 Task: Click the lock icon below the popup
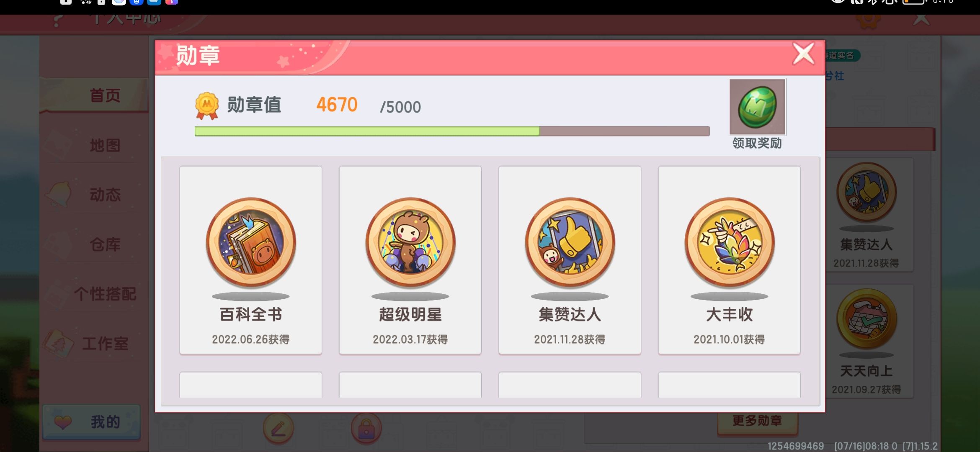click(366, 429)
